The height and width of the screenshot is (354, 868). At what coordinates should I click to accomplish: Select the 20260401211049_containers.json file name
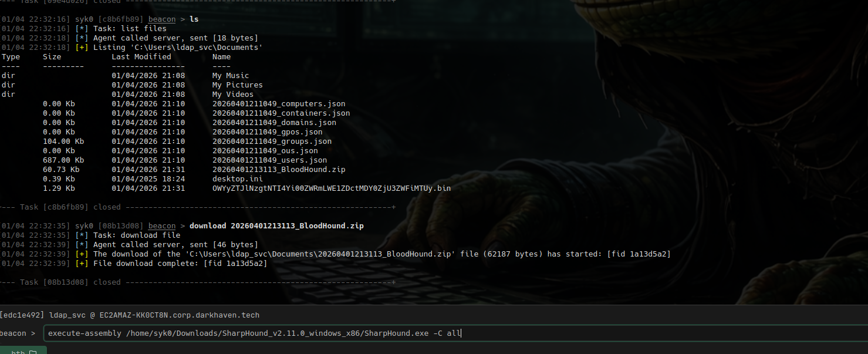pyautogui.click(x=281, y=113)
